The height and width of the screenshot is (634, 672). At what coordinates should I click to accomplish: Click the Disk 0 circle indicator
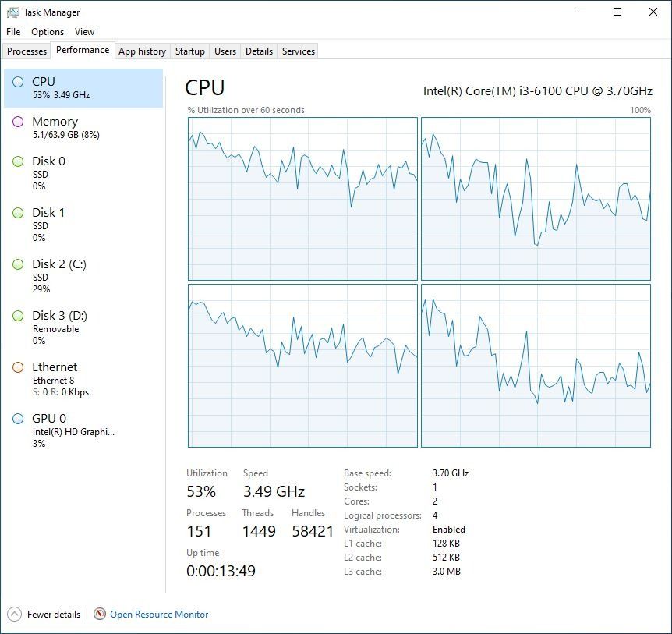[x=18, y=161]
